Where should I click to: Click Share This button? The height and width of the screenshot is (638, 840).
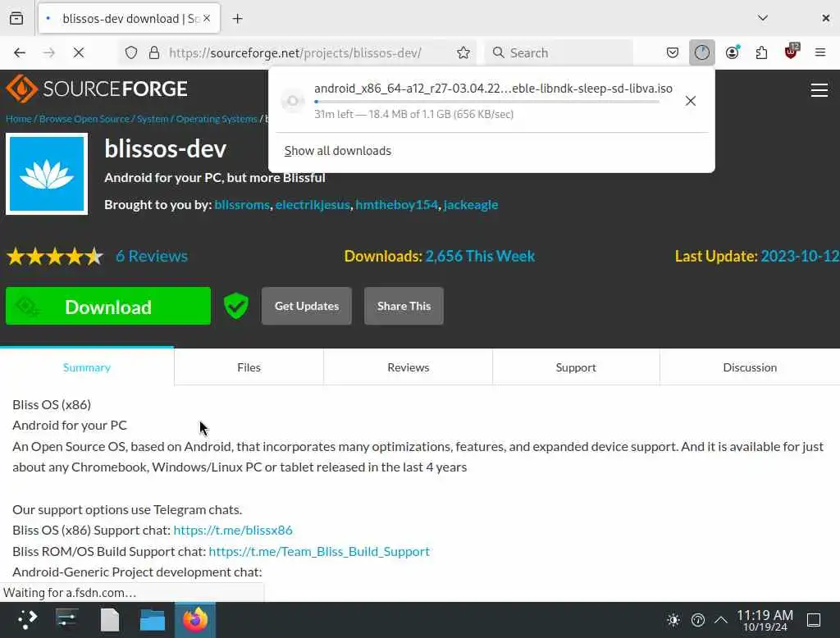[404, 306]
